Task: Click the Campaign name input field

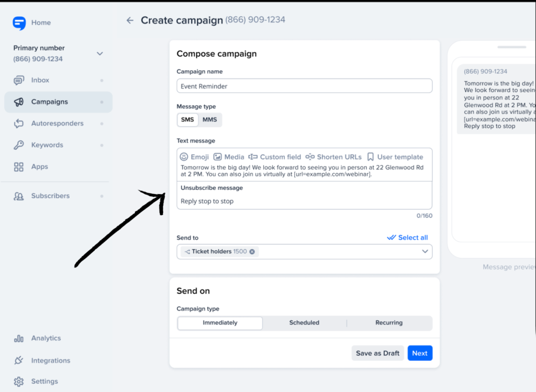Action: 304,86
